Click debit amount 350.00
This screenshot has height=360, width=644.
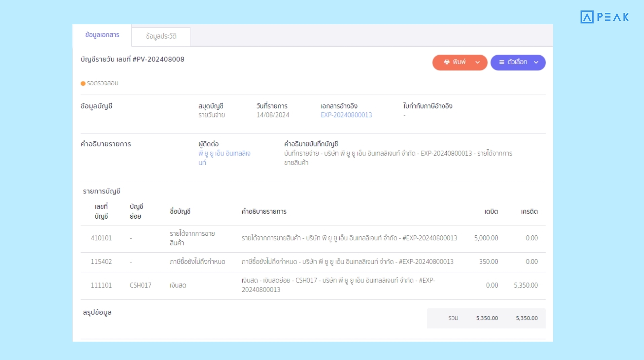click(x=489, y=262)
